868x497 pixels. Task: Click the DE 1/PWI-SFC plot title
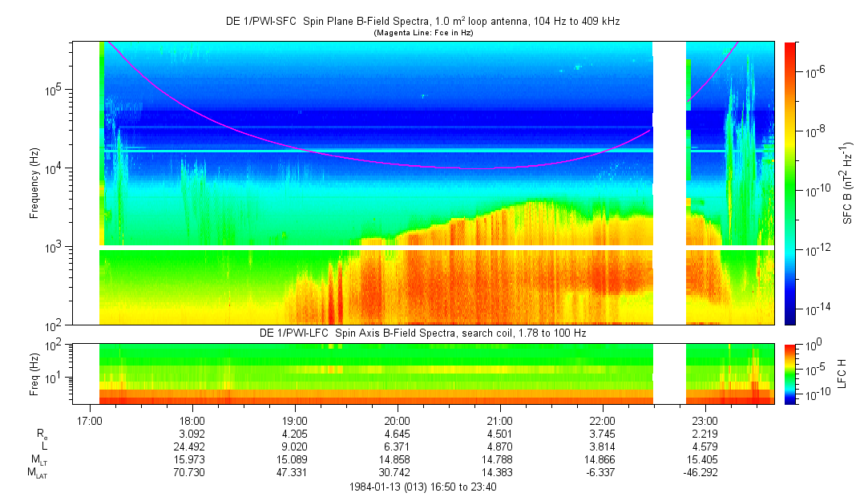pos(422,22)
